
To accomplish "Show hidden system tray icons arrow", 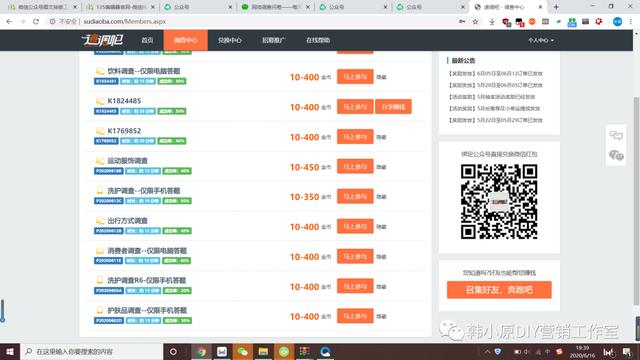I will [x=487, y=351].
